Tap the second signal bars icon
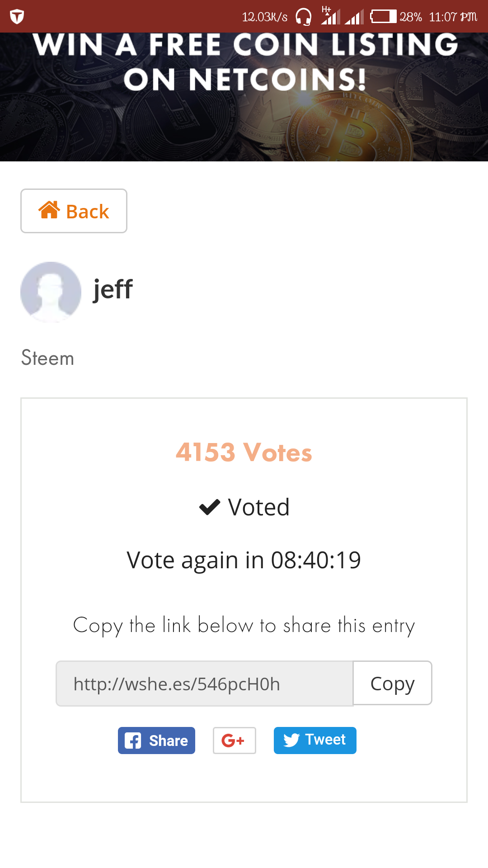The height and width of the screenshot is (868, 488). (x=354, y=17)
